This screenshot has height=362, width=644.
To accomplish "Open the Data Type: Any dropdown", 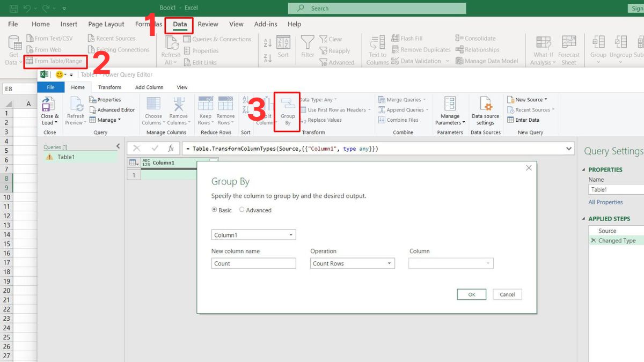I will [x=318, y=100].
